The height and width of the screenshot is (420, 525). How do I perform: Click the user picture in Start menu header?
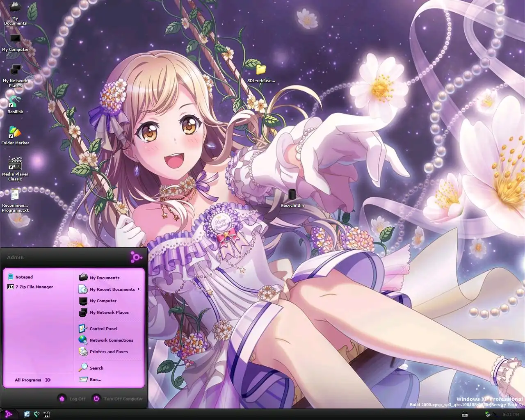(136, 257)
